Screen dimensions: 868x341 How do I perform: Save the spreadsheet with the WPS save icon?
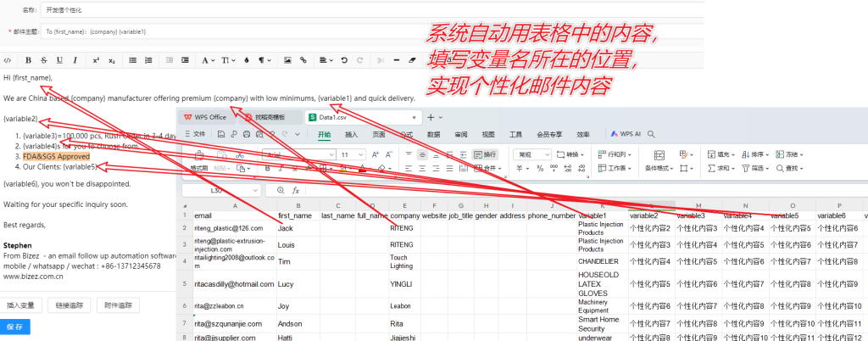point(221,134)
